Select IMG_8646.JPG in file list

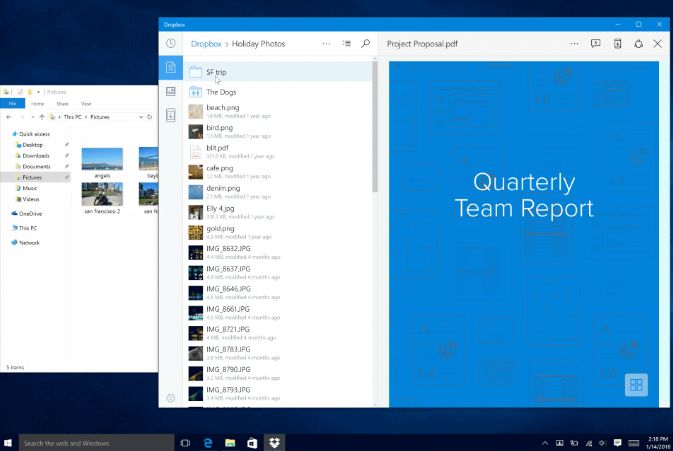(x=278, y=293)
